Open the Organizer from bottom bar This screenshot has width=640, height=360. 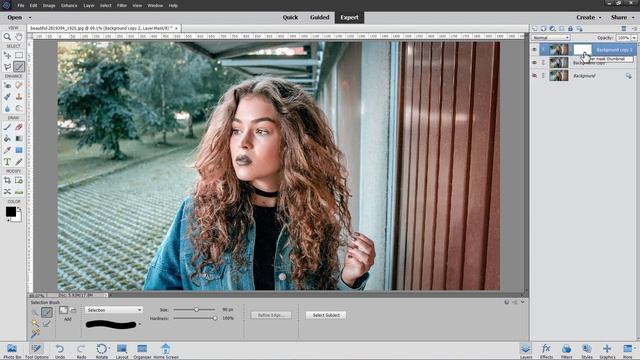(x=142, y=351)
